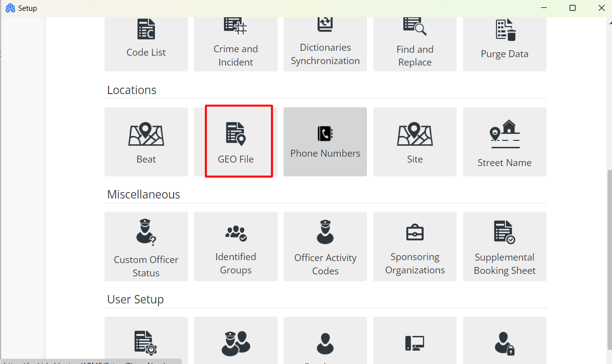Select the Identified Groups icon
612x364 pixels.
point(235,246)
